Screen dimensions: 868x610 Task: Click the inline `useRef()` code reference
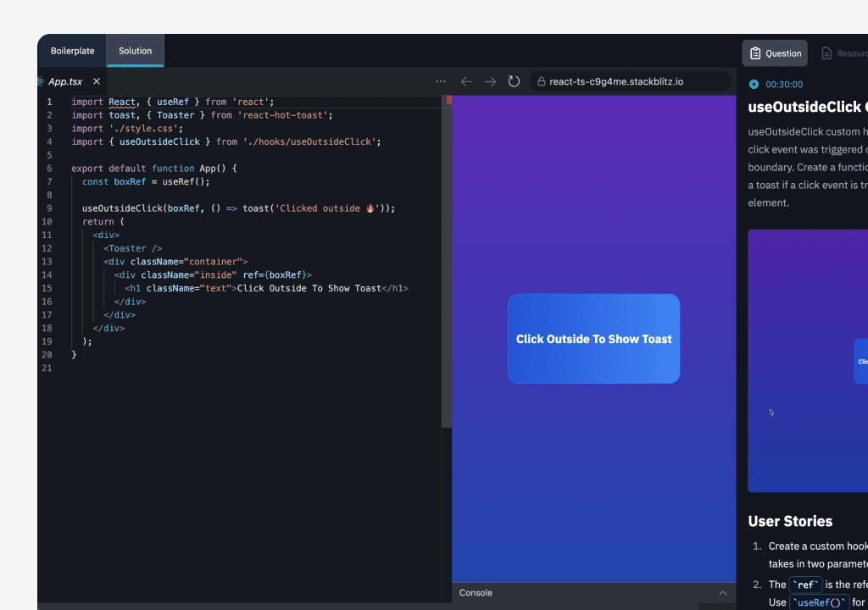pyautogui.click(x=819, y=602)
